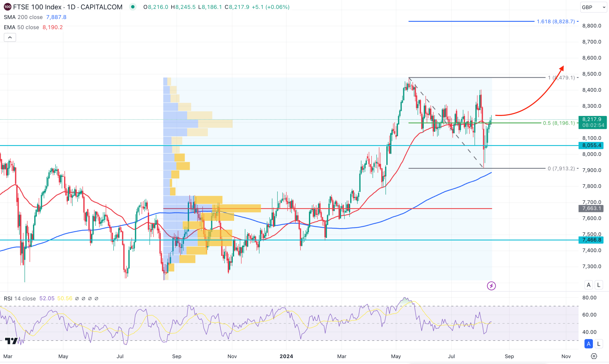This screenshot has height=364, width=609.
Task: Click the purple lightning events icon
Action: point(491,286)
